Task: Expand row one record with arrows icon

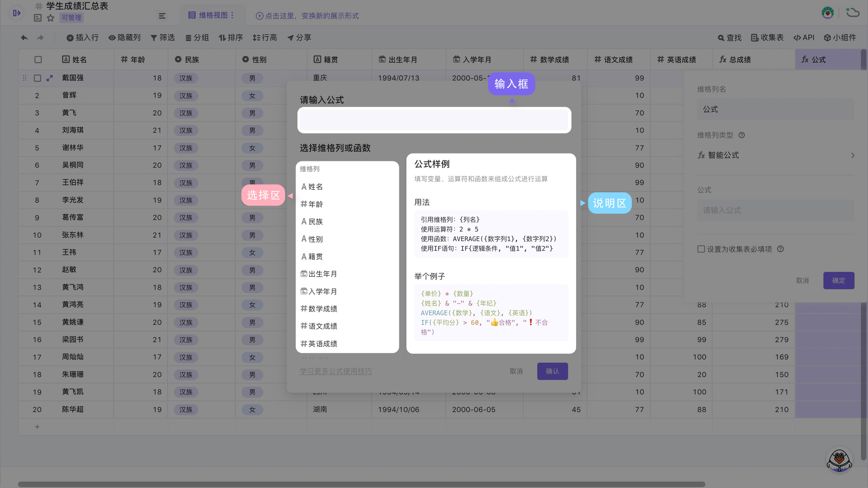Action: coord(49,78)
